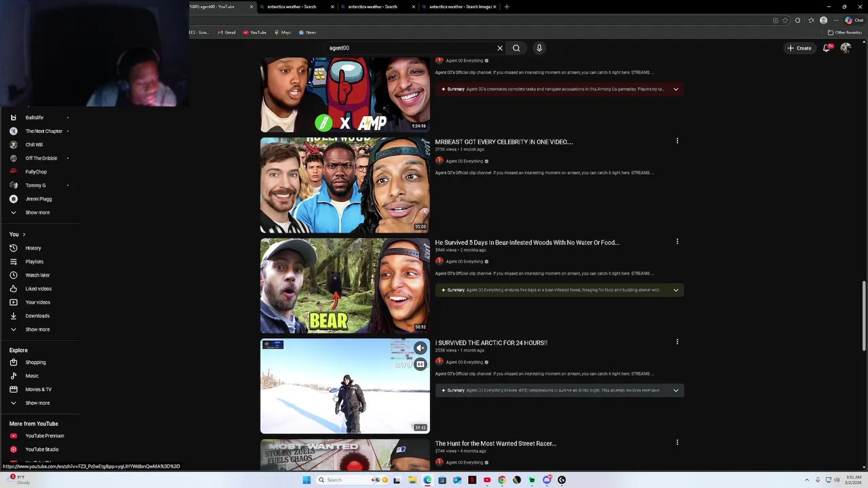The height and width of the screenshot is (488, 868).
Task: Clear the agent00 search text with X
Action: point(500,48)
